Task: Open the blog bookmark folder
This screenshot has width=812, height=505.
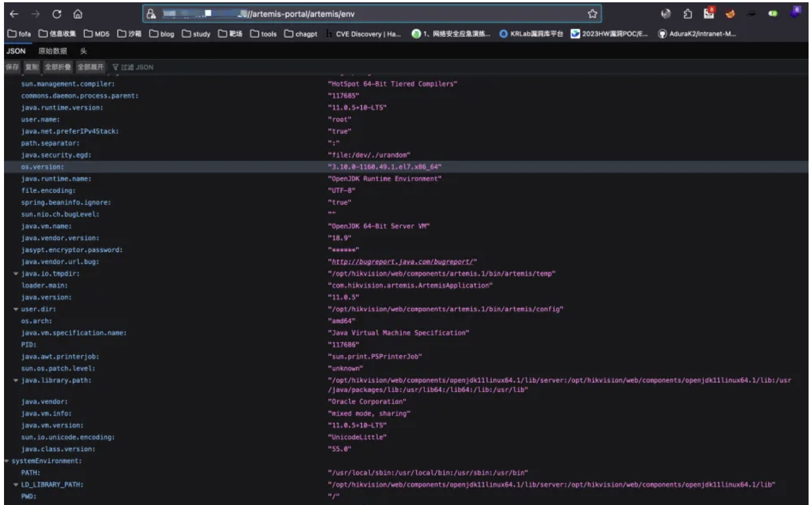Action: coord(161,34)
